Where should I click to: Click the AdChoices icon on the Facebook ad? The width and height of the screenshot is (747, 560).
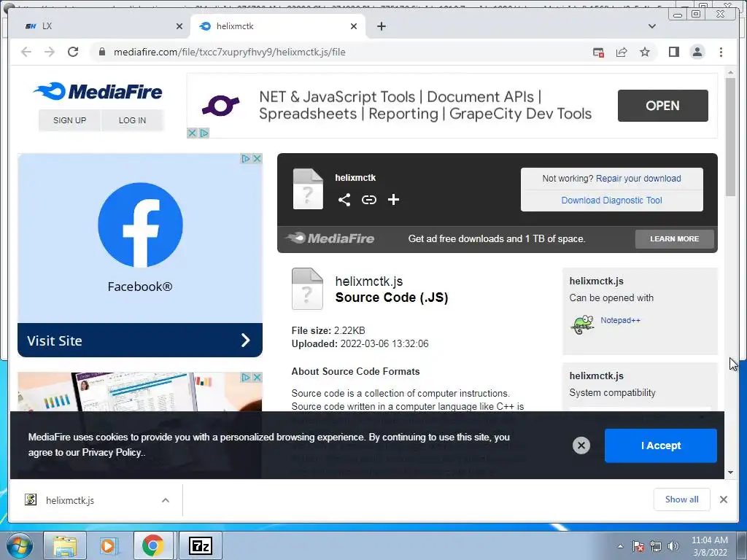tap(246, 158)
